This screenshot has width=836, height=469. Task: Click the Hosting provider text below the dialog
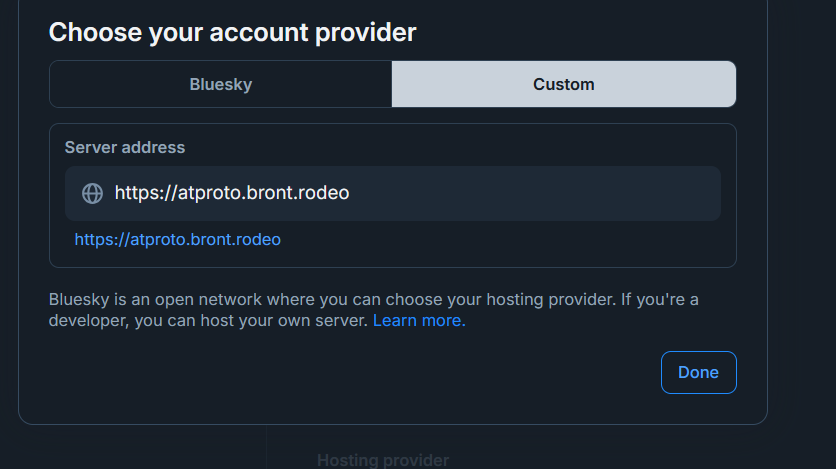pos(383,460)
